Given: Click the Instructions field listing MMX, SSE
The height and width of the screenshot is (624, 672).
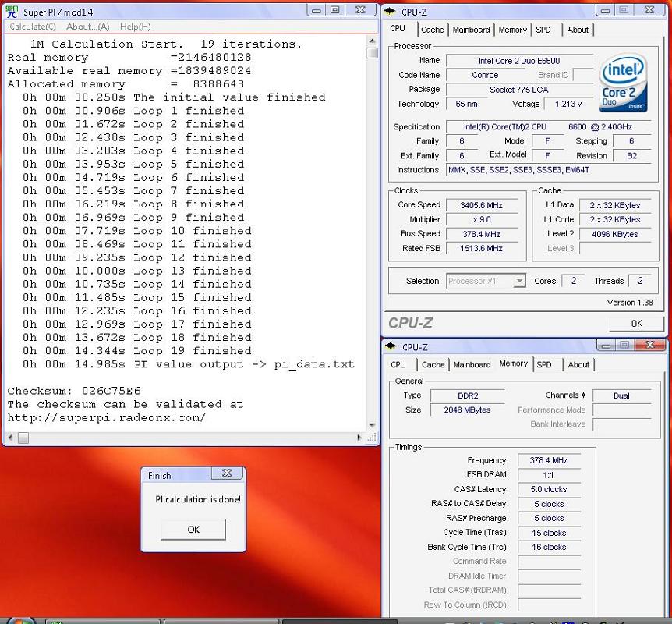Looking at the screenshot, I should 549,170.
